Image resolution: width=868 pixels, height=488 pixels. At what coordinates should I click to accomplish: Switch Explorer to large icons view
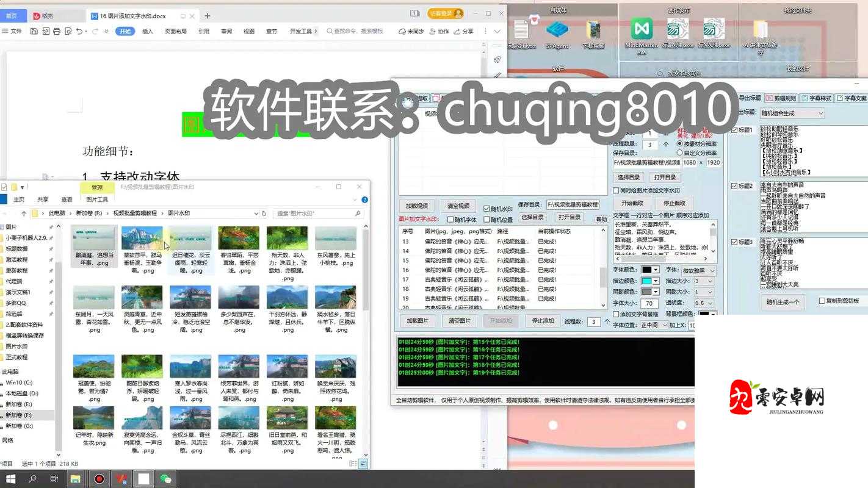(363, 464)
